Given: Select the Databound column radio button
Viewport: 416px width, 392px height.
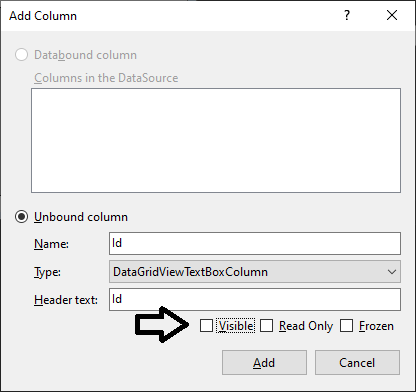Looking at the screenshot, I should [21, 55].
